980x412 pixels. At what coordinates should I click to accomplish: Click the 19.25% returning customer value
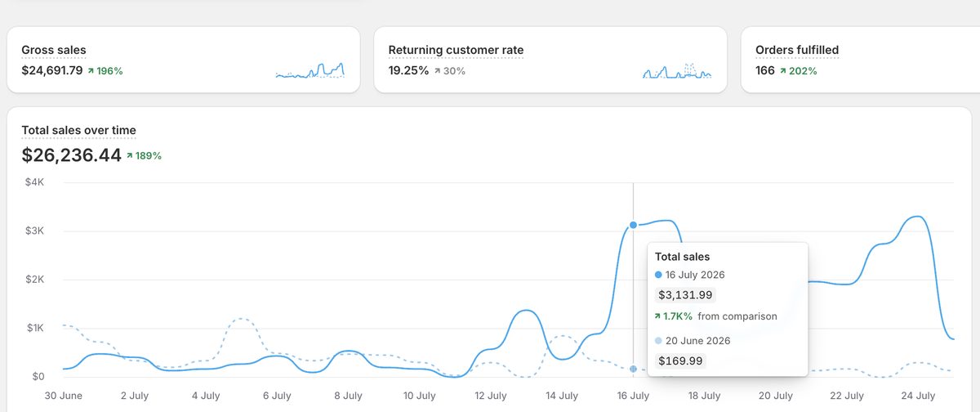(408, 70)
